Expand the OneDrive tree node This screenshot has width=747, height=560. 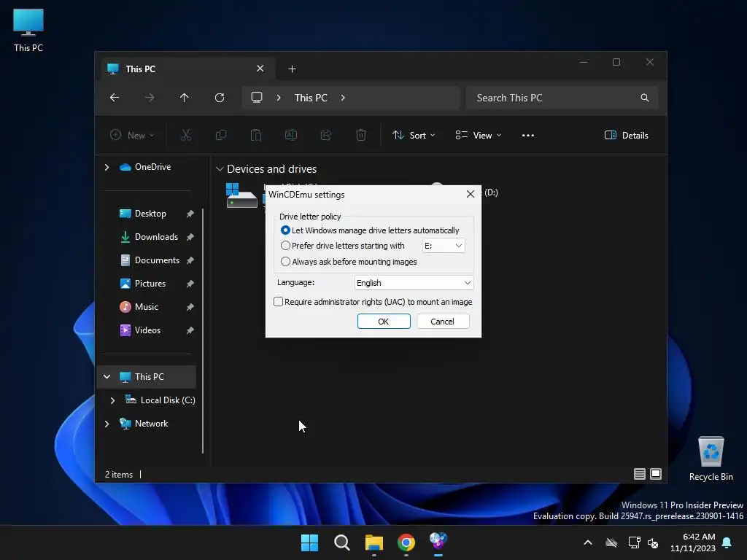point(107,167)
